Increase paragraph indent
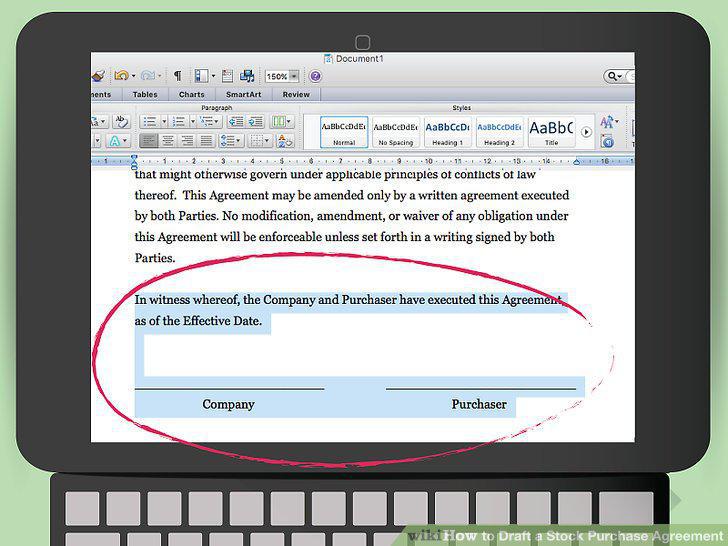Screen dimensions: 728x546 (255, 122)
